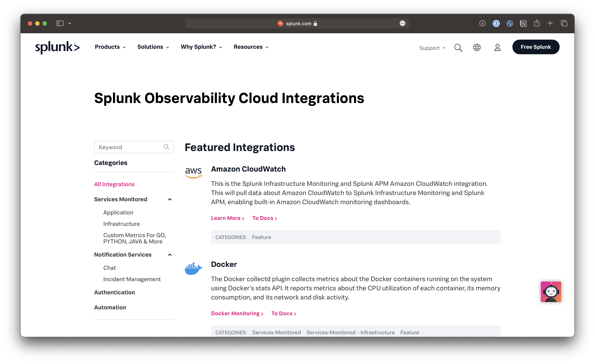Collapse the Services Monitored category section

click(170, 199)
